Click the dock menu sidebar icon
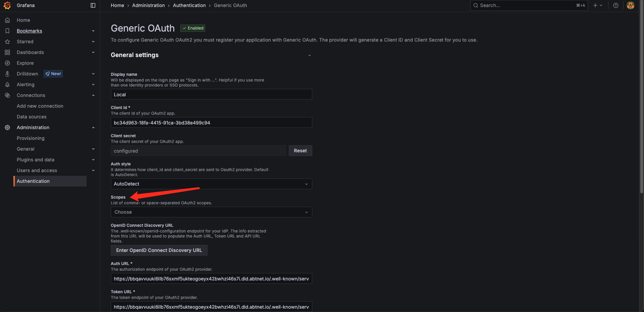This screenshot has height=312, width=644. [93, 5]
